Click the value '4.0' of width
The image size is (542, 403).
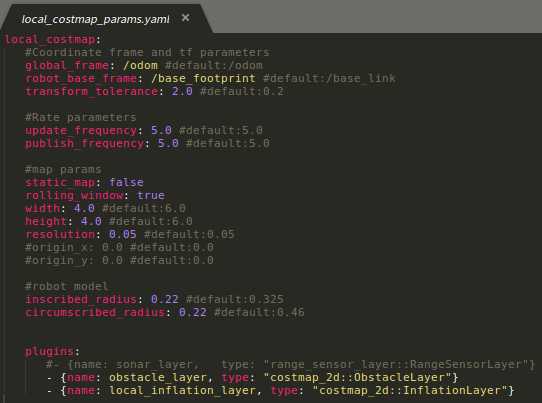84,208
